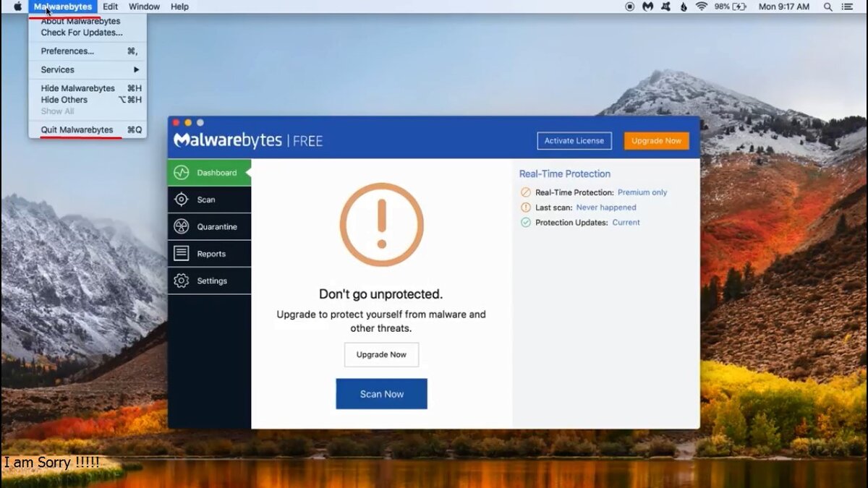
Task: Open the Window menu in menu bar
Action: [144, 7]
